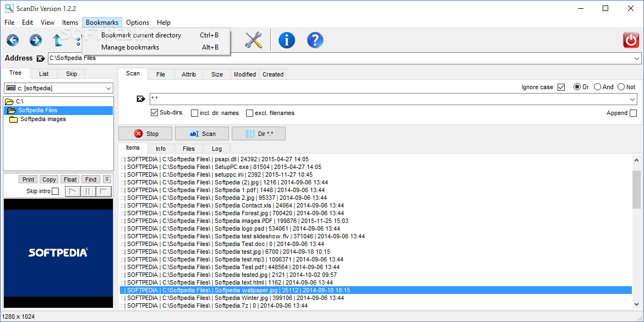Switch to the Size tab
644x322 pixels.
[217, 74]
